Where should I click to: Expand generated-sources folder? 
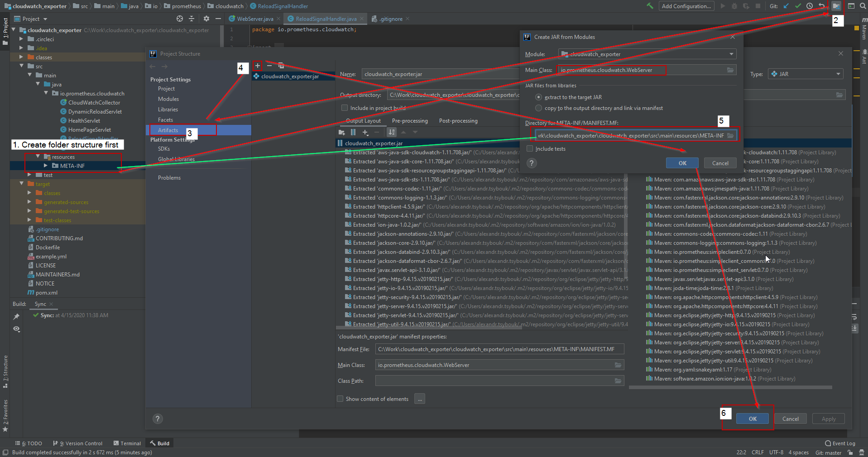pos(29,202)
